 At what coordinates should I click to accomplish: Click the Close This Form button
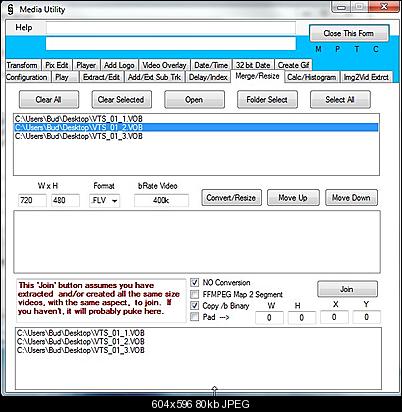pyautogui.click(x=349, y=33)
